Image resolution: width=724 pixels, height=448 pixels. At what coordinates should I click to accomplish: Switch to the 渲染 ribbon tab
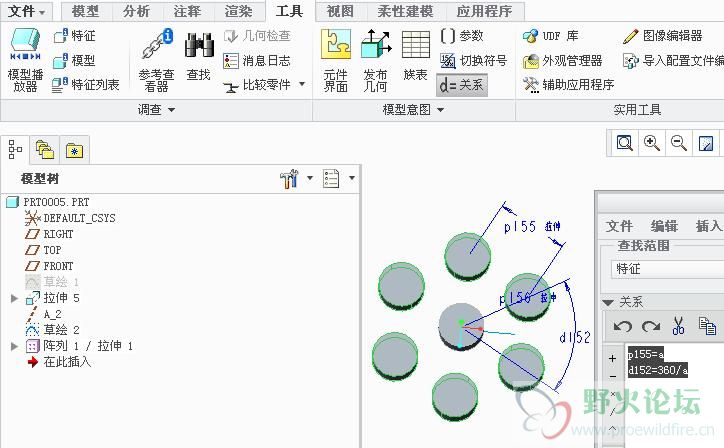(239, 11)
